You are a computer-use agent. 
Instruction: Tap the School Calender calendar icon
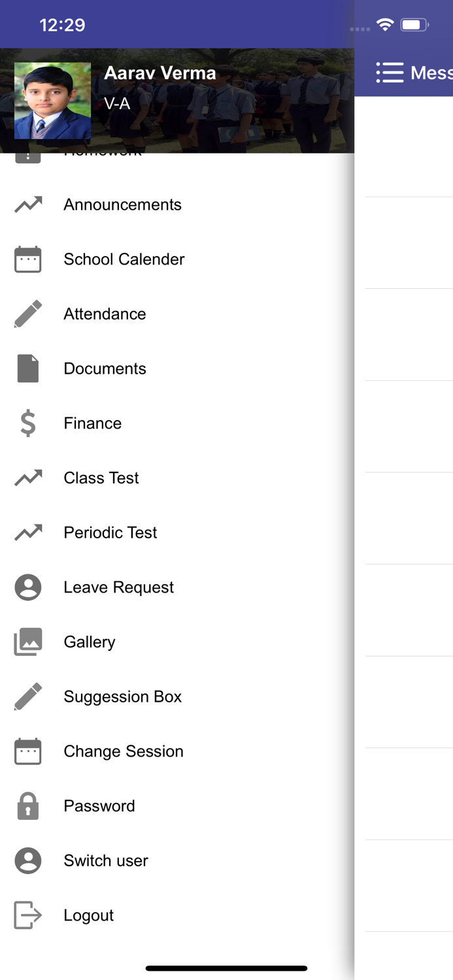coord(28,259)
